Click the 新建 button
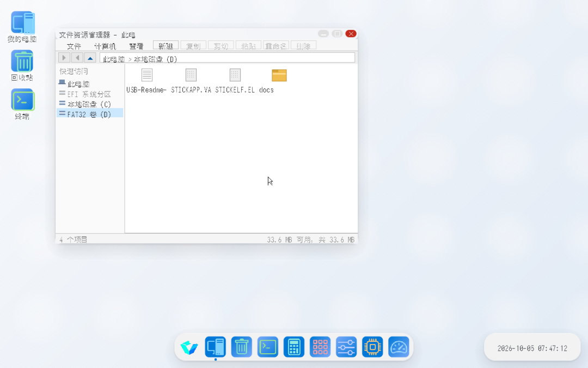Viewport: 588px width, 368px height. [x=166, y=46]
